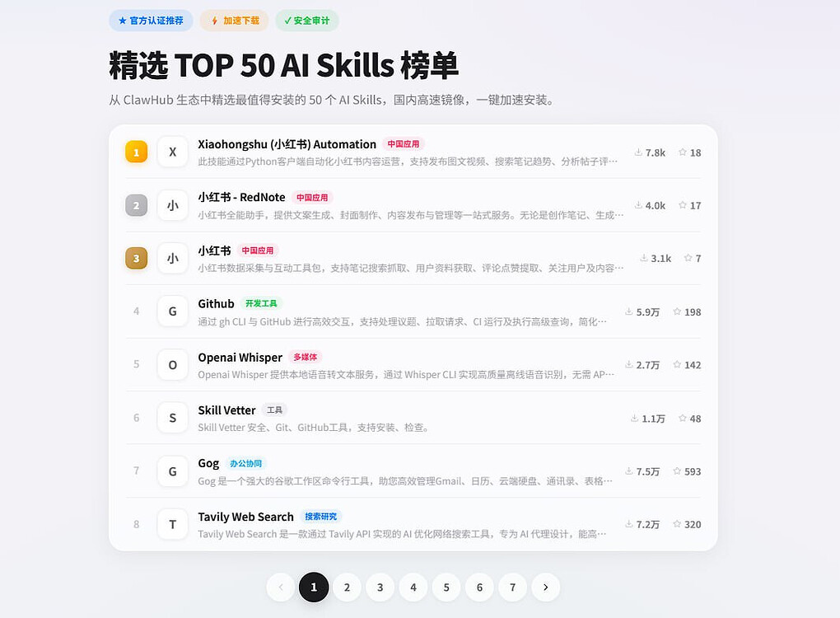Image resolution: width=840 pixels, height=618 pixels.
Task: Click the subtitle mentioning ClawHub 生态
Action: [332, 101]
